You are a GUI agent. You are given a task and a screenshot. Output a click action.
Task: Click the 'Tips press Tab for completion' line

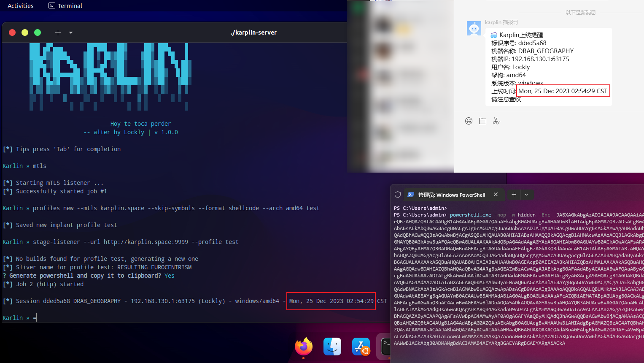point(62,149)
